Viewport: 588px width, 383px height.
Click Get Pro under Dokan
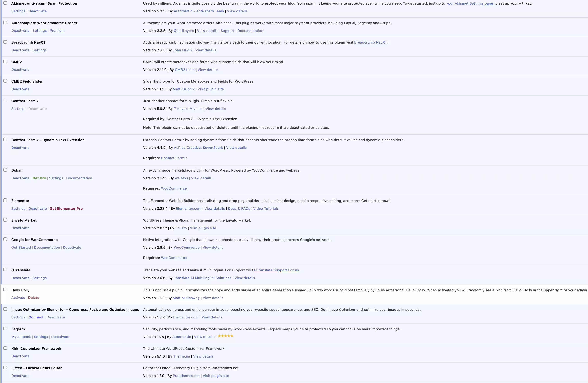[x=39, y=178]
